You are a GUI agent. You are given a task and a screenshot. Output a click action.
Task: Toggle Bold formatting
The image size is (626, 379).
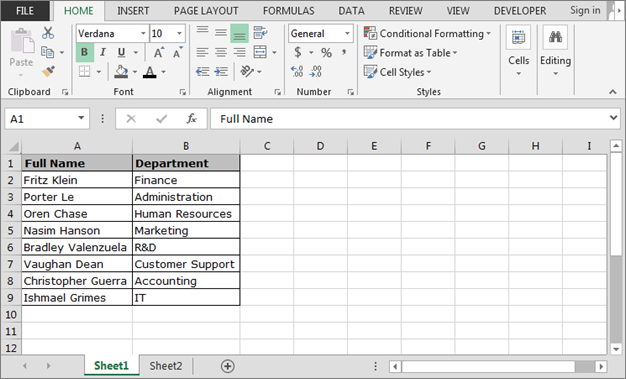85,52
